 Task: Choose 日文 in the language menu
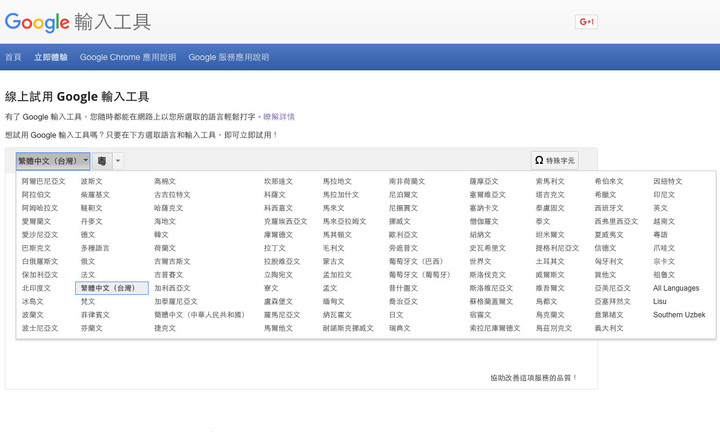click(396, 314)
